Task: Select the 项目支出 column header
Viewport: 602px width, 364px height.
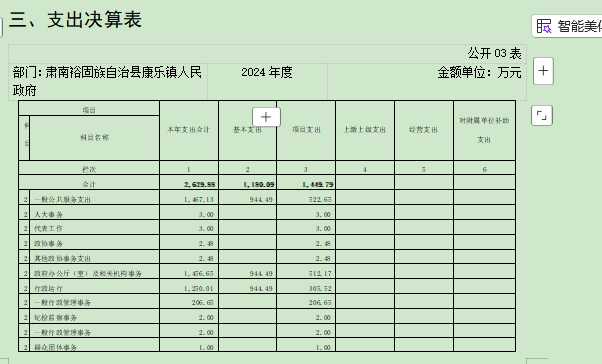Action: coord(306,131)
